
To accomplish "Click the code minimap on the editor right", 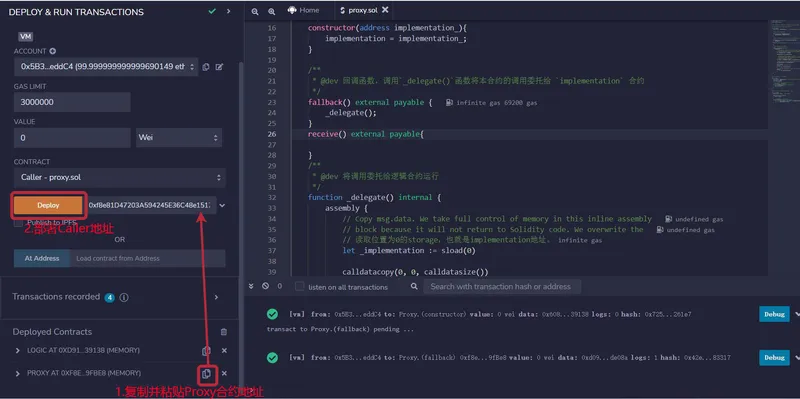I will click(x=784, y=61).
